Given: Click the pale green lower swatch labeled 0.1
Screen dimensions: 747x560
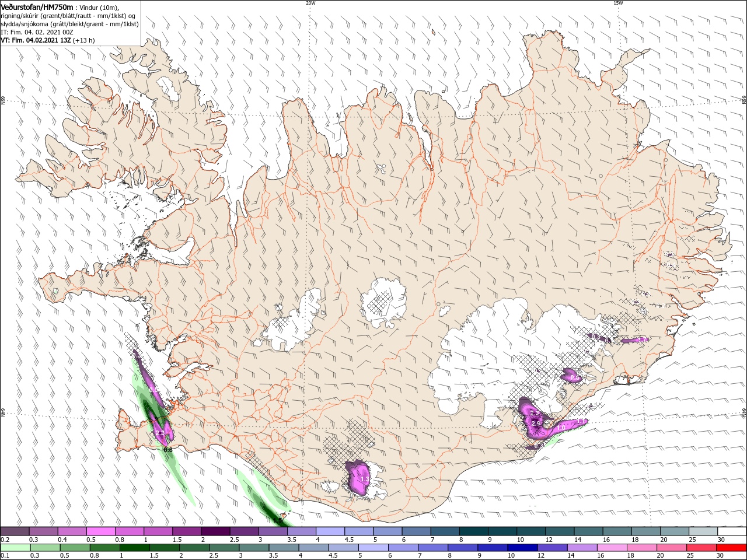Looking at the screenshot, I should click(15, 548).
